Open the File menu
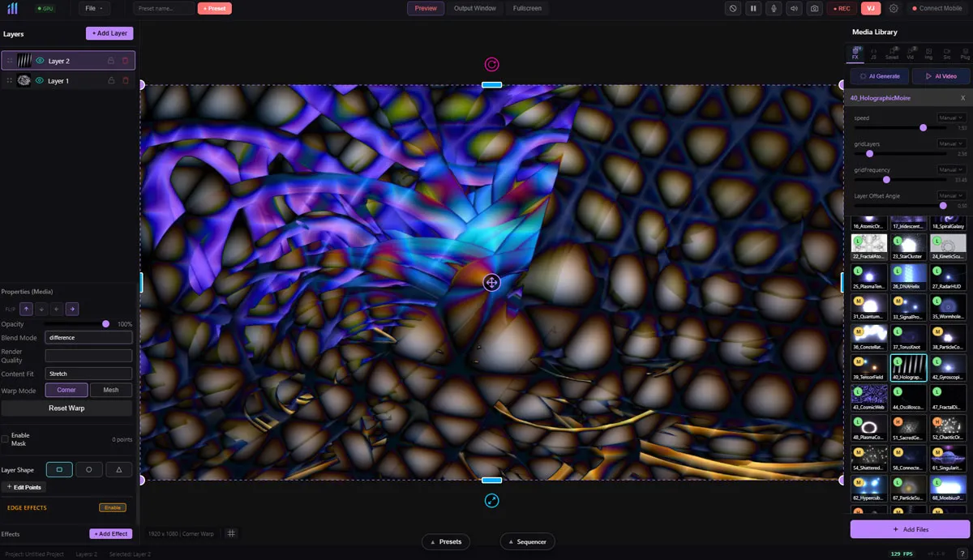The height and width of the screenshot is (560, 973). pyautogui.click(x=93, y=8)
